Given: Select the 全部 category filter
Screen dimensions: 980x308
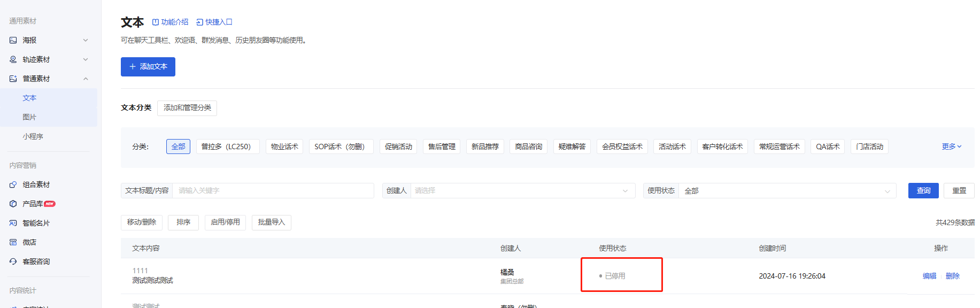Looking at the screenshot, I should tap(179, 147).
